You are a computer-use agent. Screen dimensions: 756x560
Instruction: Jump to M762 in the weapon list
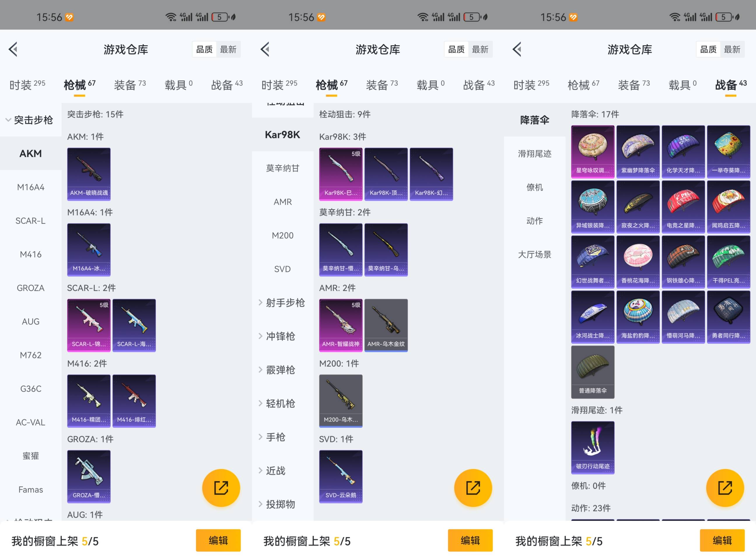[x=31, y=355]
